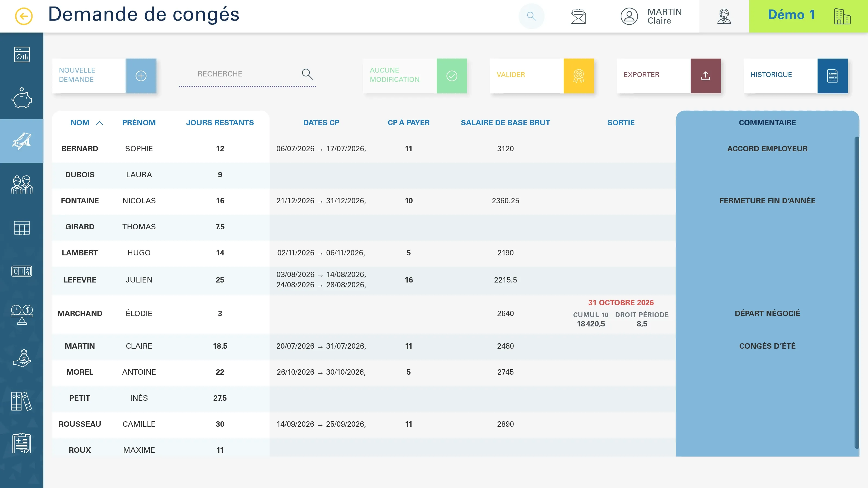Image resolution: width=868 pixels, height=488 pixels.
Task: Select the 31 OCTOBRE 2026 exit date
Action: [621, 303]
